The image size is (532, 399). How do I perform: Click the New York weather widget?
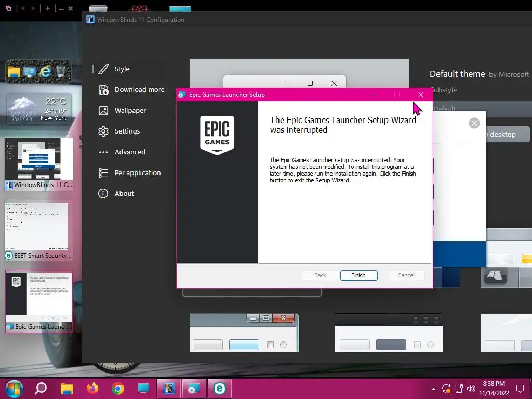point(39,109)
